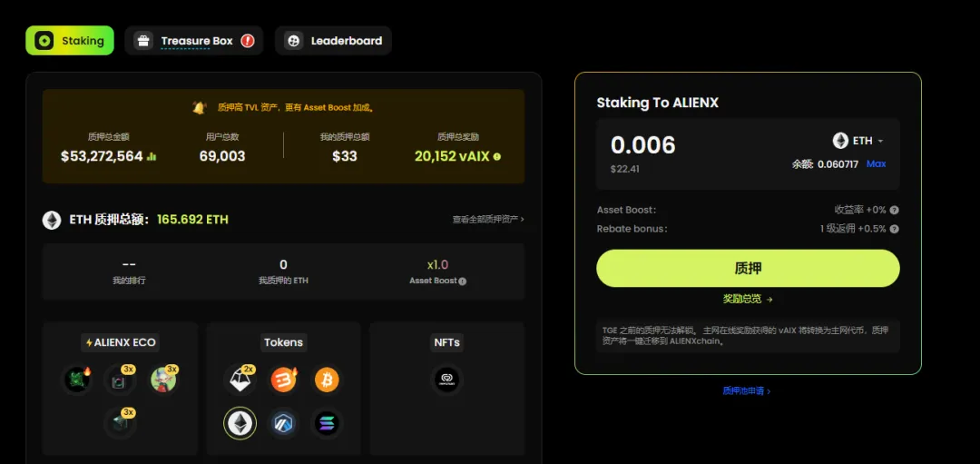Choose the highlighted Ethereum token icon

(240, 423)
